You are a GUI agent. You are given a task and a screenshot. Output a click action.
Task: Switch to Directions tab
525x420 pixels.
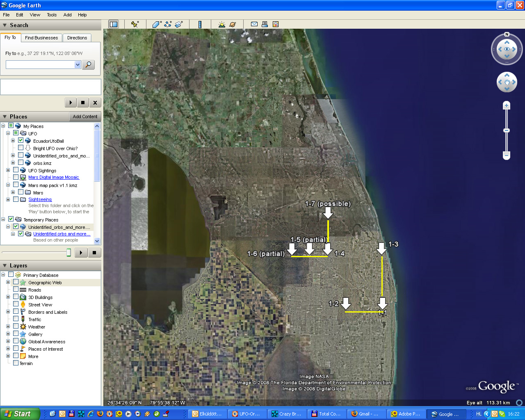click(77, 38)
